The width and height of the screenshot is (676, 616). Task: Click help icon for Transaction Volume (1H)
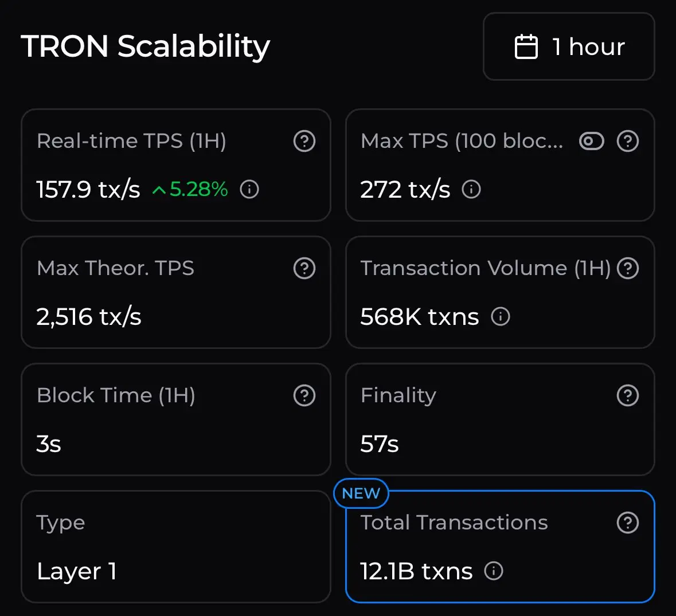(628, 268)
